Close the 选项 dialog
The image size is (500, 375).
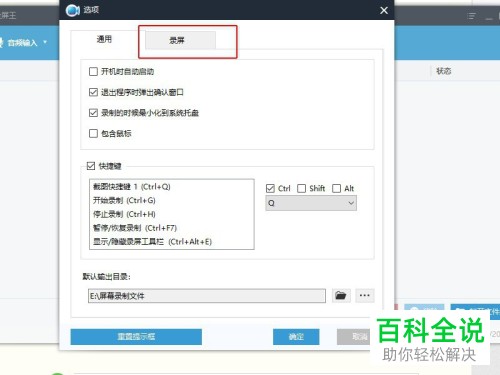(384, 10)
